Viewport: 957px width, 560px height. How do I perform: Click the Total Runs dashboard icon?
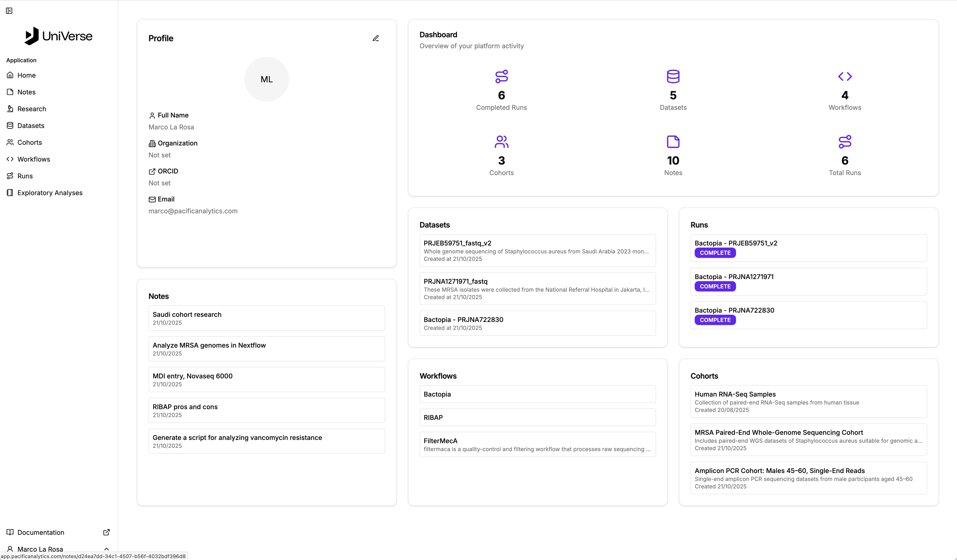[845, 142]
